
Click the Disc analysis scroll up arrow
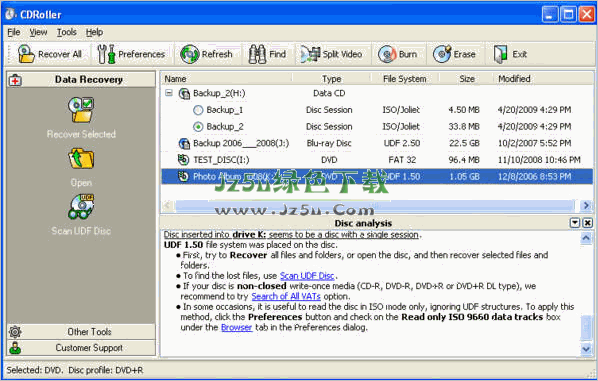point(586,238)
